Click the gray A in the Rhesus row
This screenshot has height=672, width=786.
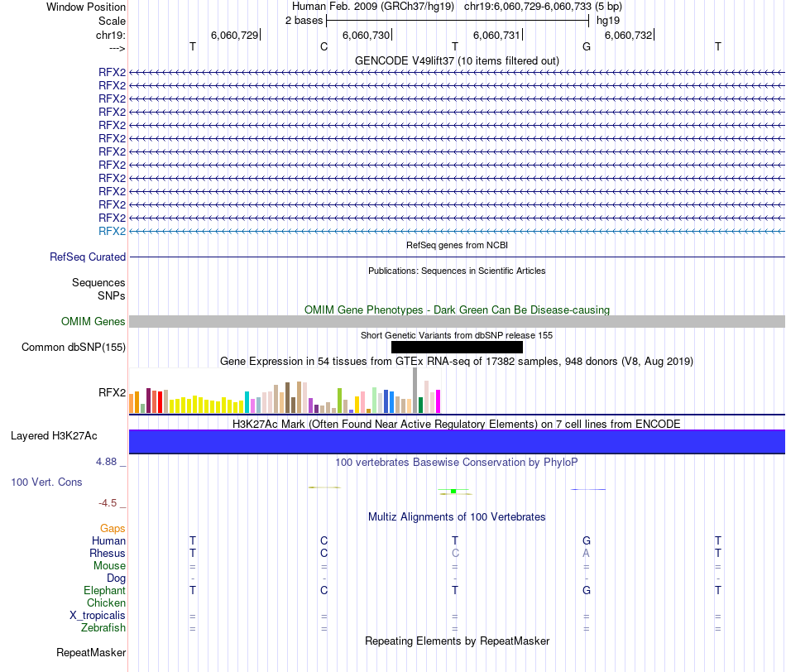tap(586, 553)
